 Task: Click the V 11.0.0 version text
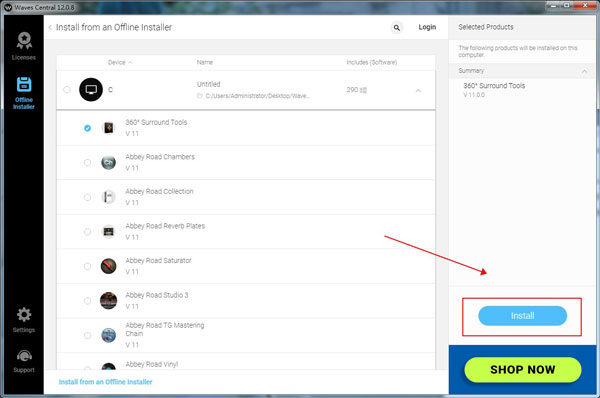(474, 95)
